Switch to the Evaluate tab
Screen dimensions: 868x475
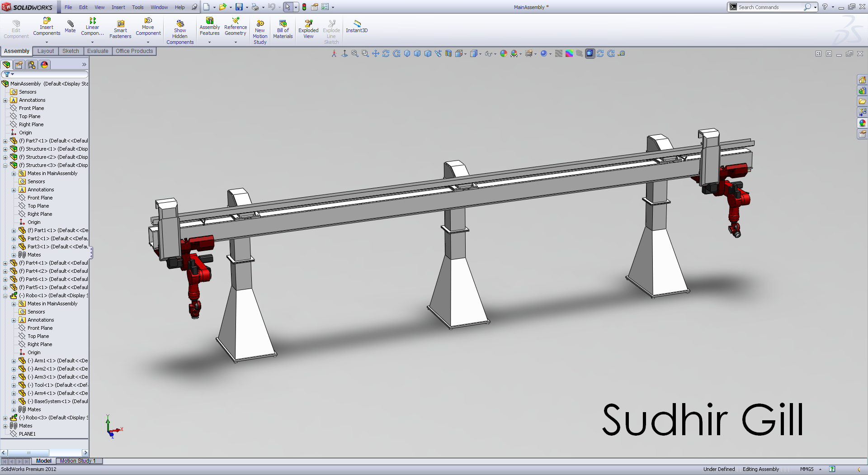[x=98, y=51]
